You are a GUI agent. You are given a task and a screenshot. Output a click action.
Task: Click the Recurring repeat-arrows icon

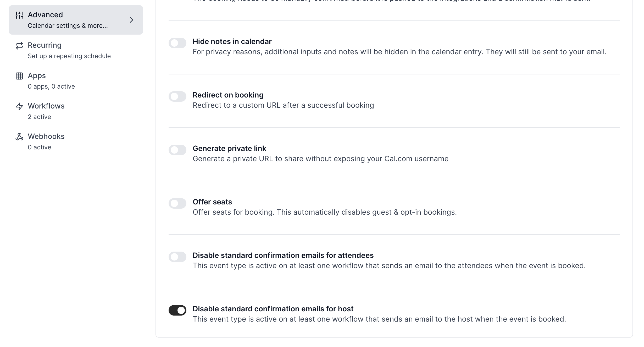click(x=19, y=46)
